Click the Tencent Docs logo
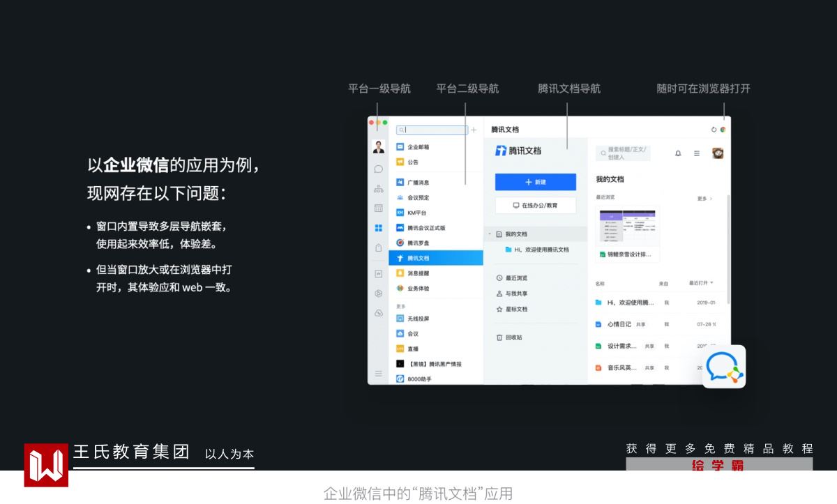This screenshot has height=504, width=837. coord(518,151)
